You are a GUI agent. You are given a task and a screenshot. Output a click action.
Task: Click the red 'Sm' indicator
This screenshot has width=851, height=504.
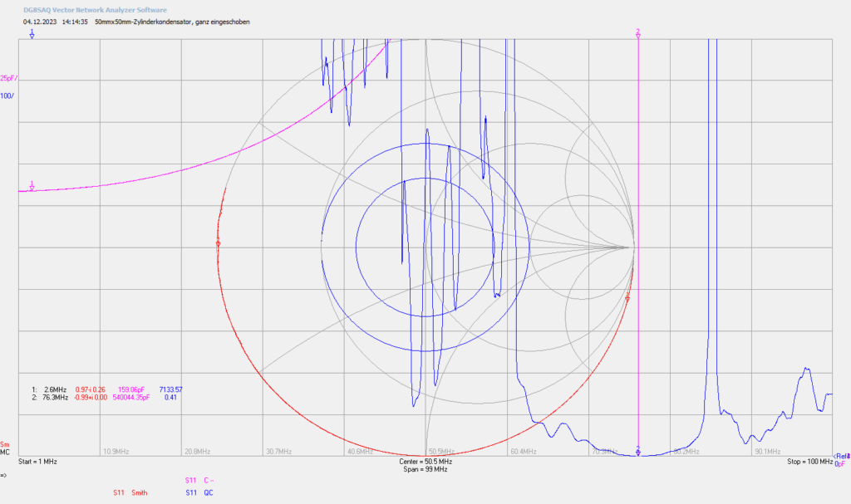(4, 445)
